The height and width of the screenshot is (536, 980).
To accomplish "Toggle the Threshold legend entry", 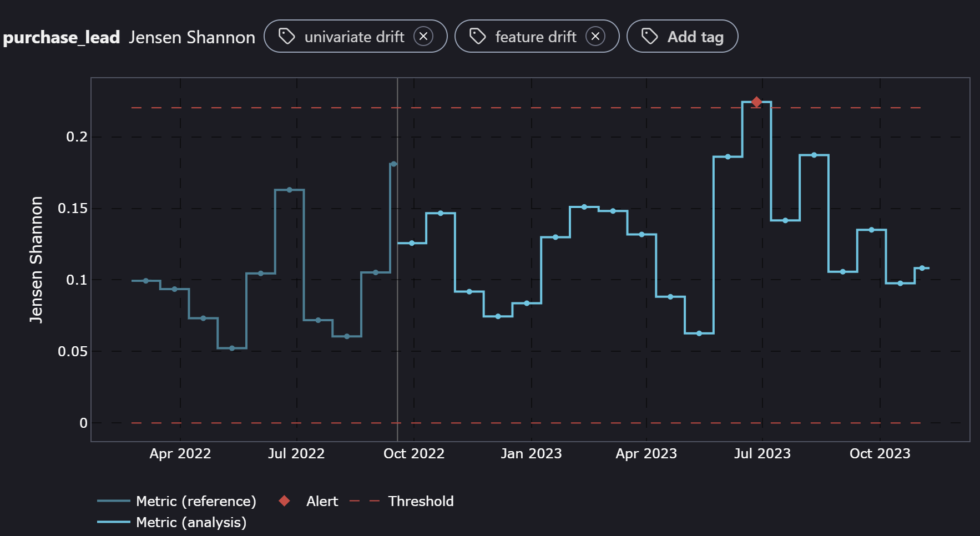I will tap(402, 501).
